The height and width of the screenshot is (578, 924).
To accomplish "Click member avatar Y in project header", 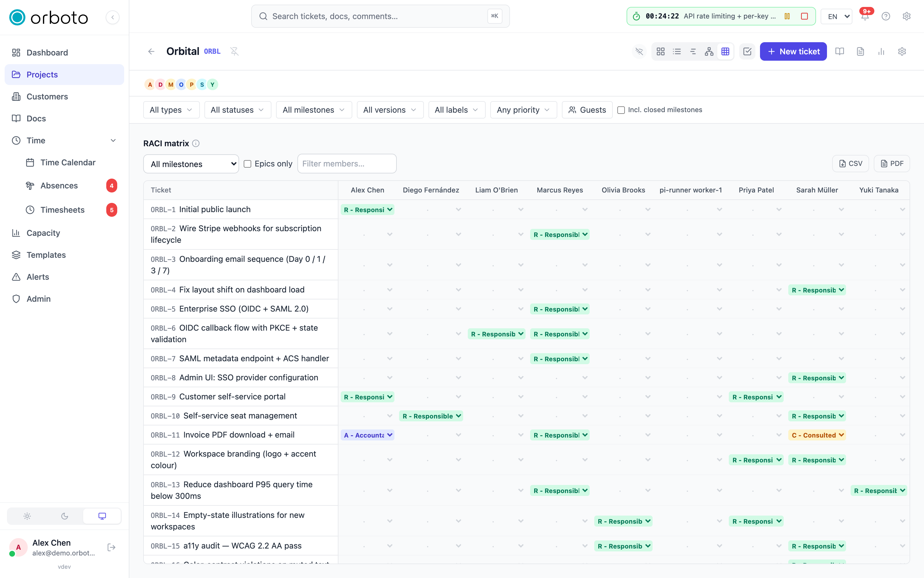I will coord(213,84).
